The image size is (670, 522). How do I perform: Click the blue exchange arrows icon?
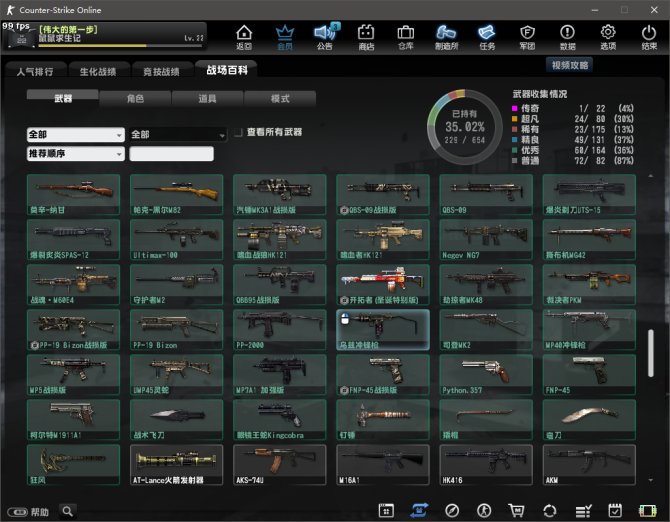(419, 510)
